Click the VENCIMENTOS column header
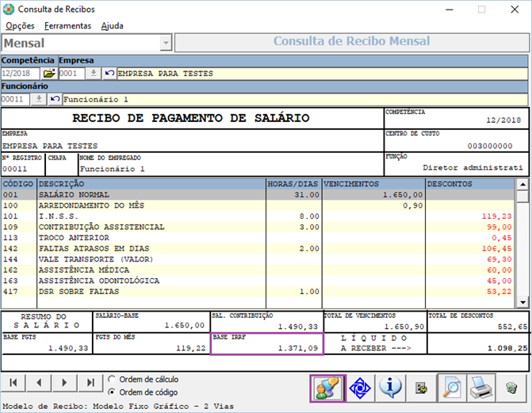The width and height of the screenshot is (532, 413). pos(373,184)
